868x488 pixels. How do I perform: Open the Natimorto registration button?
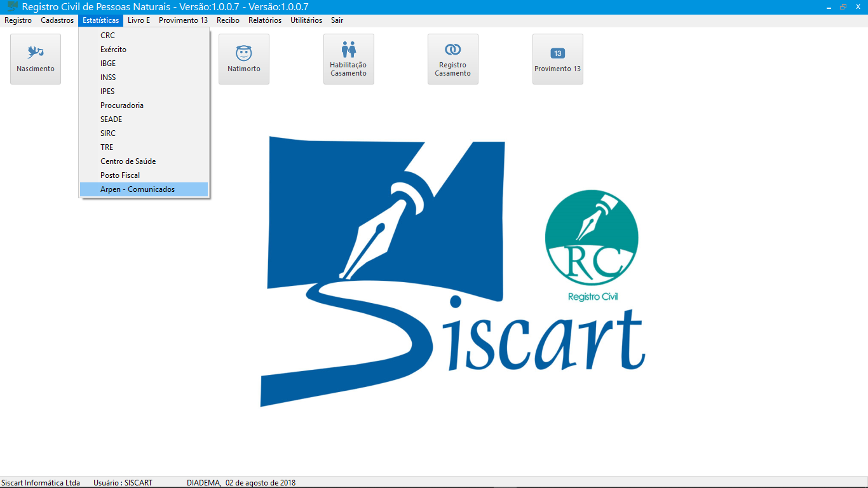[x=244, y=59]
